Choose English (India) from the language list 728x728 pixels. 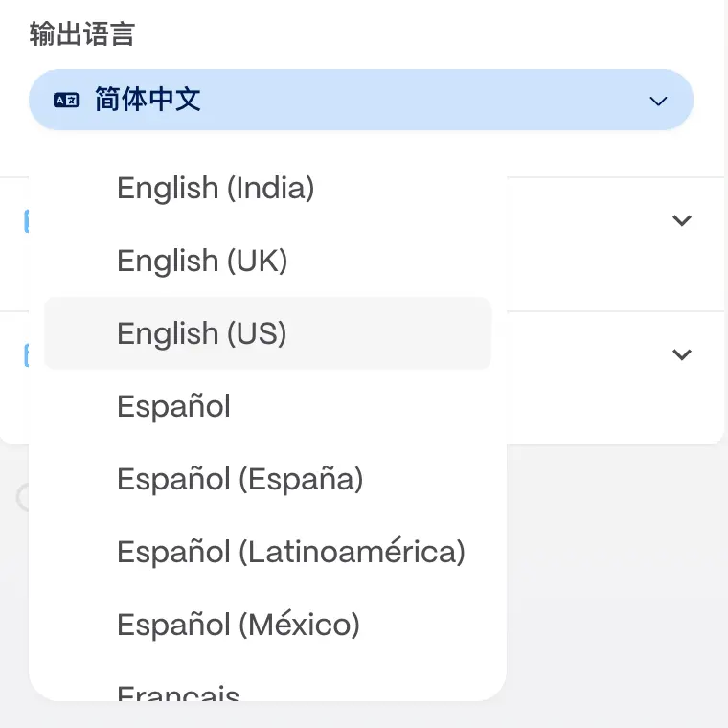(216, 188)
